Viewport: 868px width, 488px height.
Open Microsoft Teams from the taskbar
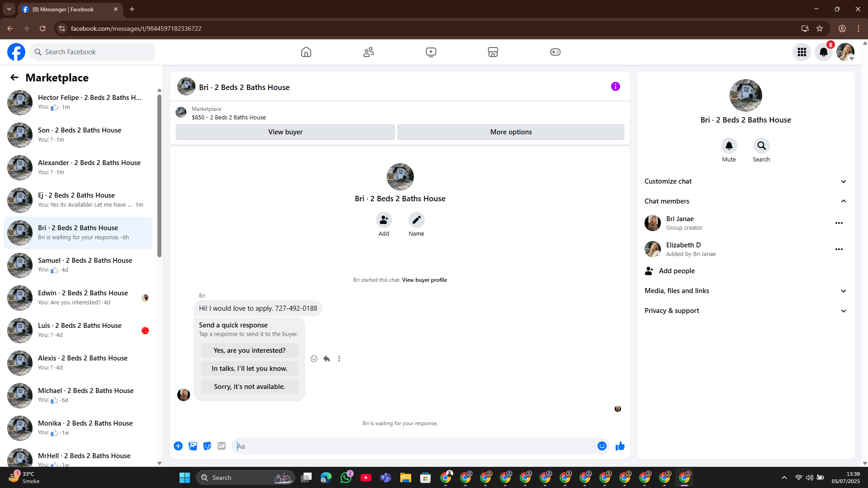(386, 478)
